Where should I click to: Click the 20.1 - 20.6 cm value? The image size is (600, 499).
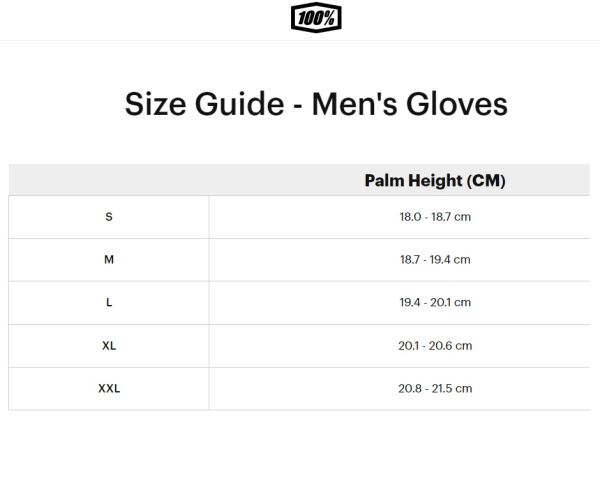[435, 346]
